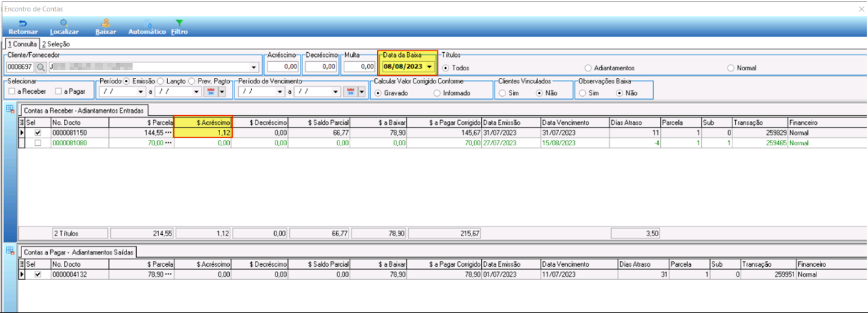Click the calendar icon next to Período dates

(211, 92)
